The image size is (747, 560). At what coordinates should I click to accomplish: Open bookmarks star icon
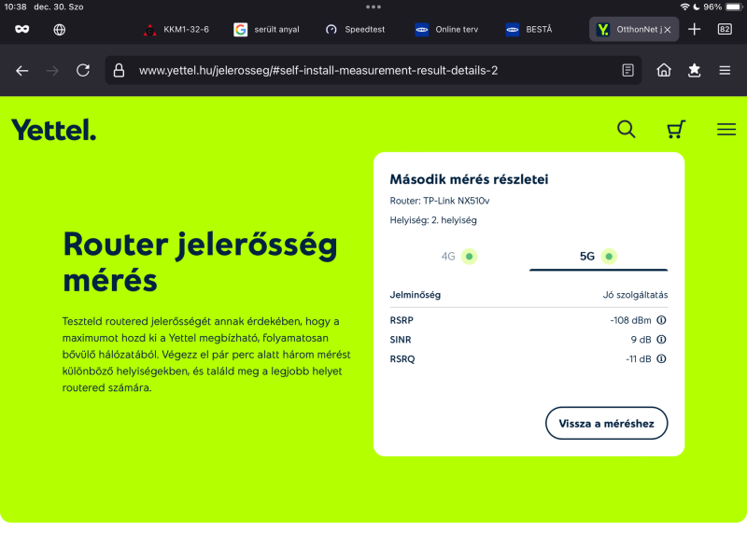point(694,71)
